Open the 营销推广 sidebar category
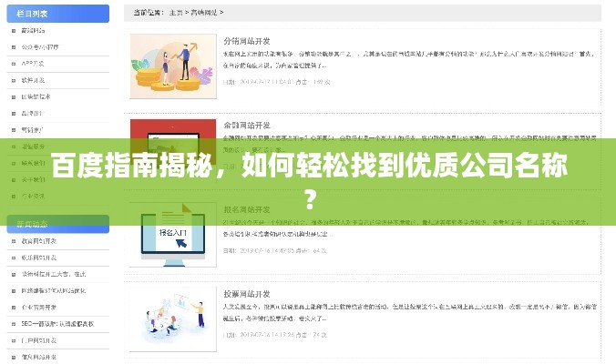Image resolution: width=616 pixels, height=364 pixels. point(33,130)
